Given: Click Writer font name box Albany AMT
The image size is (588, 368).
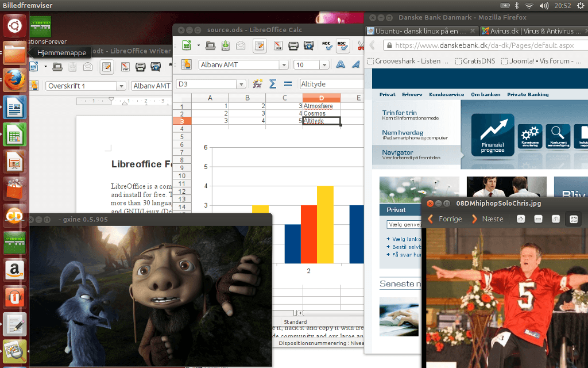Looking at the screenshot, I should click(x=152, y=86).
